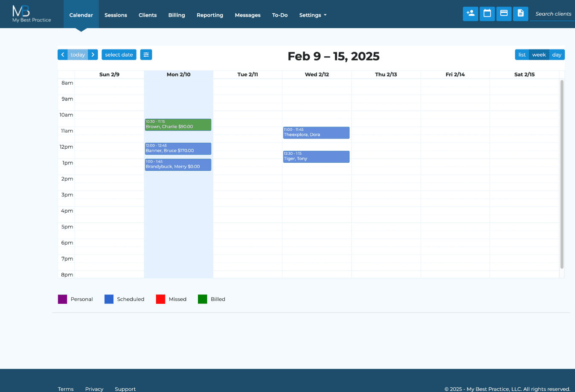This screenshot has width=575, height=392.
Task: Open the Billing tab
Action: 177,15
